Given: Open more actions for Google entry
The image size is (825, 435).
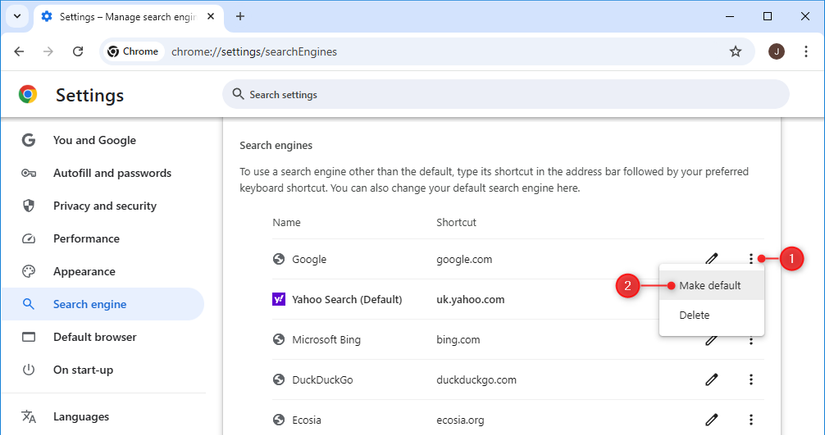Looking at the screenshot, I should 750,259.
